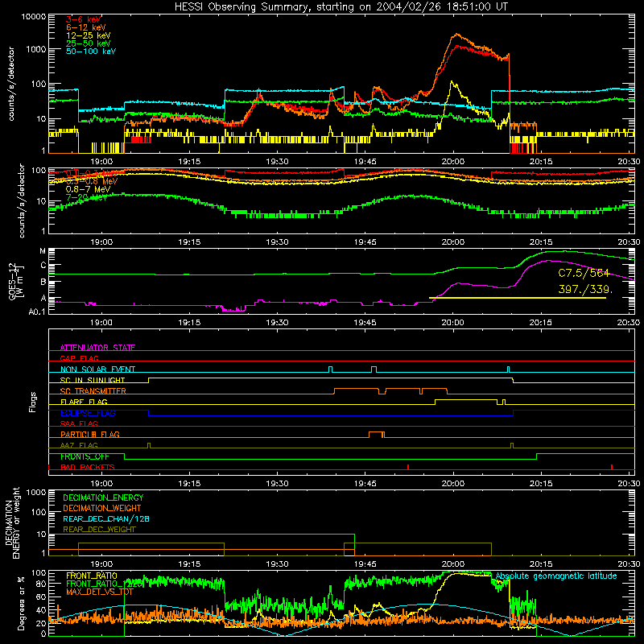Click the ATTENUATOR_STATE flag label
The image size is (644, 644).
click(97, 348)
